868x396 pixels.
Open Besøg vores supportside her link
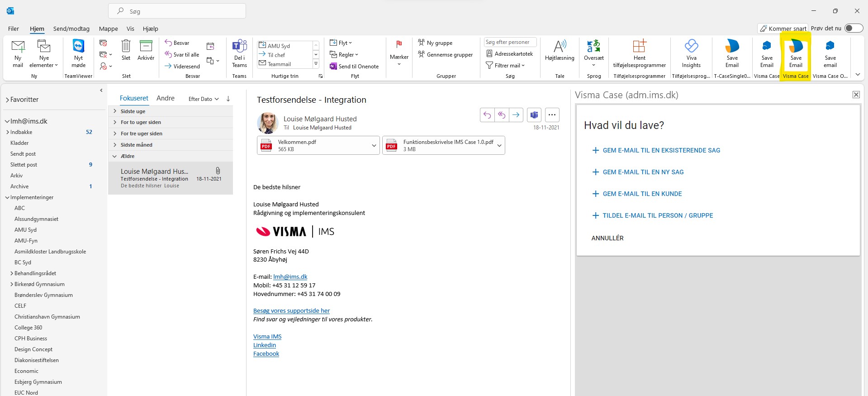291,311
